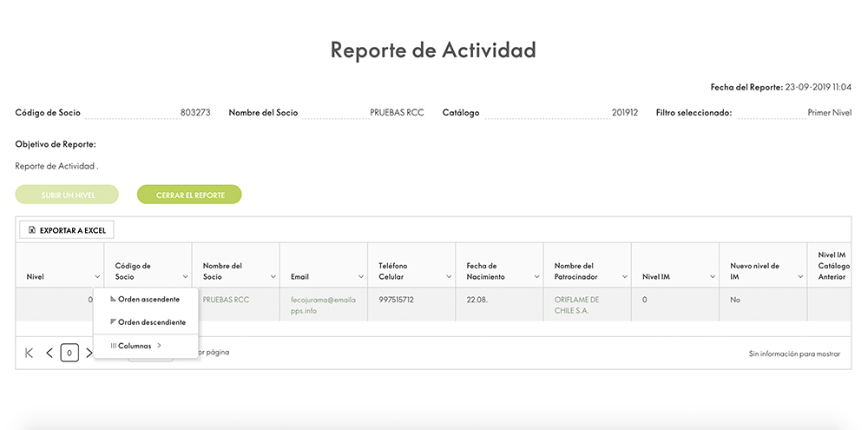This screenshot has width=868, height=430.
Task: Go to the previous page arrow
Action: 49,353
